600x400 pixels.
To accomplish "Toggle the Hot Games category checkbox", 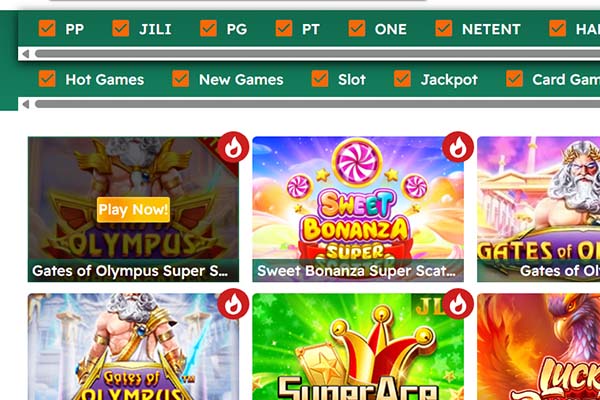I will [47, 79].
